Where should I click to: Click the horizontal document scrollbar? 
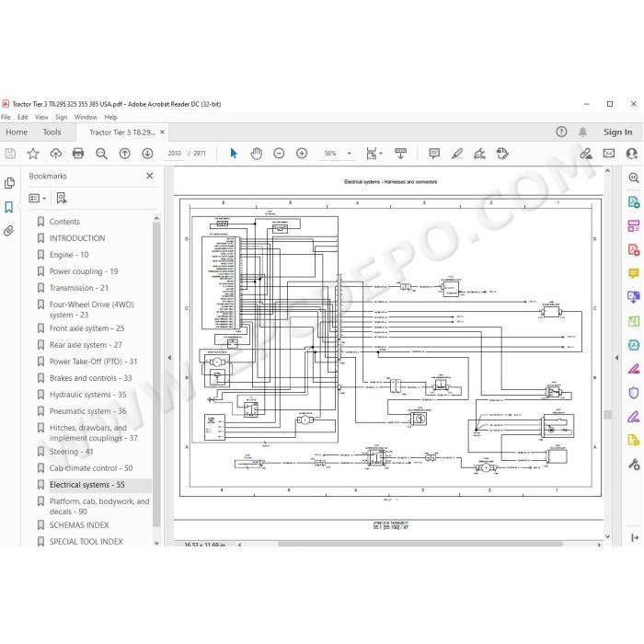pyautogui.click(x=420, y=545)
